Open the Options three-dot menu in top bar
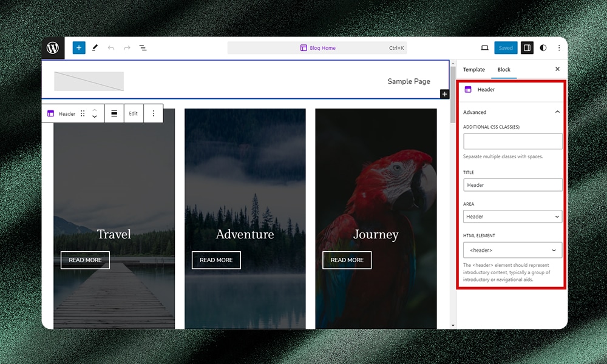Image resolution: width=607 pixels, height=364 pixels. point(558,48)
